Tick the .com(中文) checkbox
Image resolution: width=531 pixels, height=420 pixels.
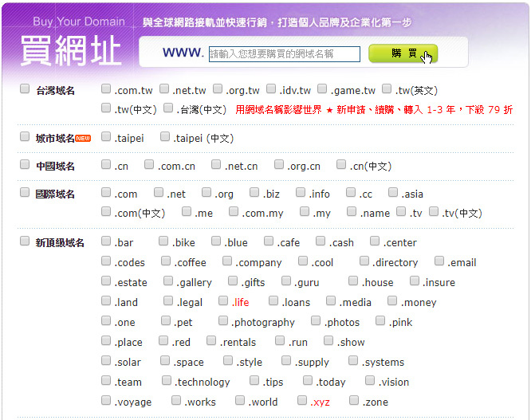(x=106, y=212)
